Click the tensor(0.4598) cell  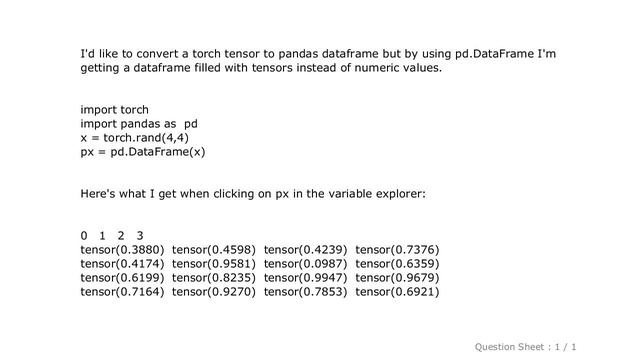pyautogui.click(x=214, y=250)
